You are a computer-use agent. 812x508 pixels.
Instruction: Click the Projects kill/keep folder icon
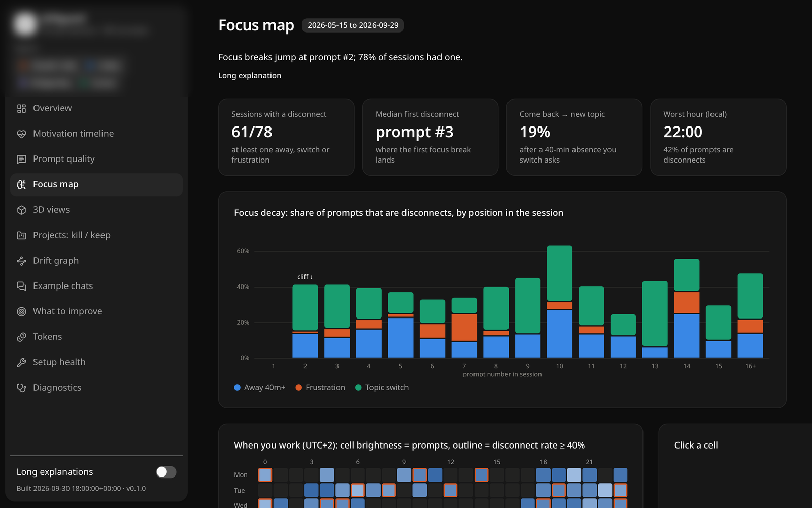(21, 235)
